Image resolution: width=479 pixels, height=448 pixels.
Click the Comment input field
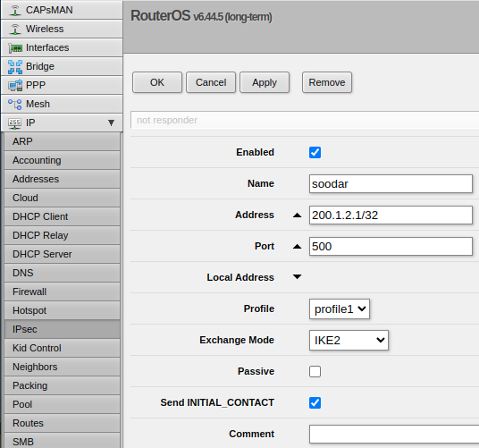(394, 434)
